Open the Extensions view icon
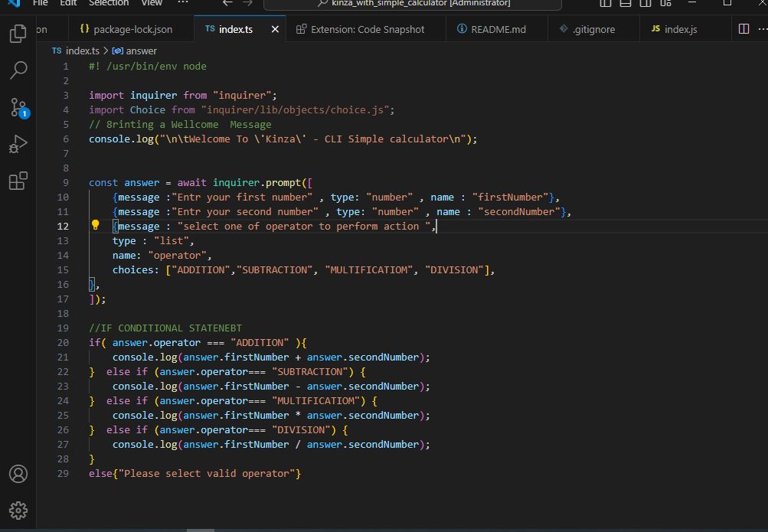Viewport: 768px width, 532px height. [x=18, y=181]
